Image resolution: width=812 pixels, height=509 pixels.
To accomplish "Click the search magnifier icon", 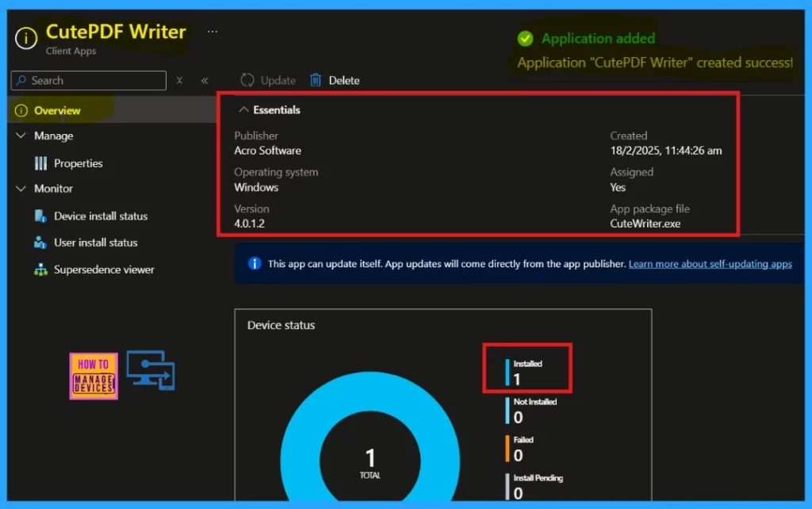I will [x=21, y=80].
